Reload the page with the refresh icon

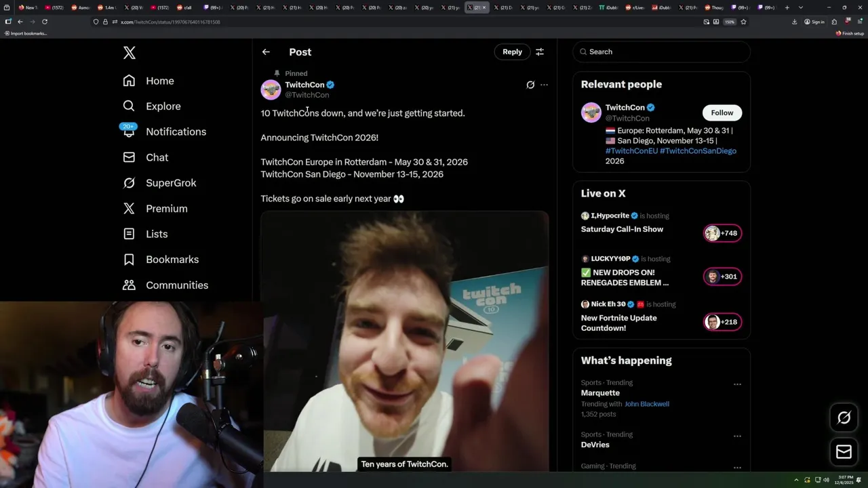[x=45, y=22]
